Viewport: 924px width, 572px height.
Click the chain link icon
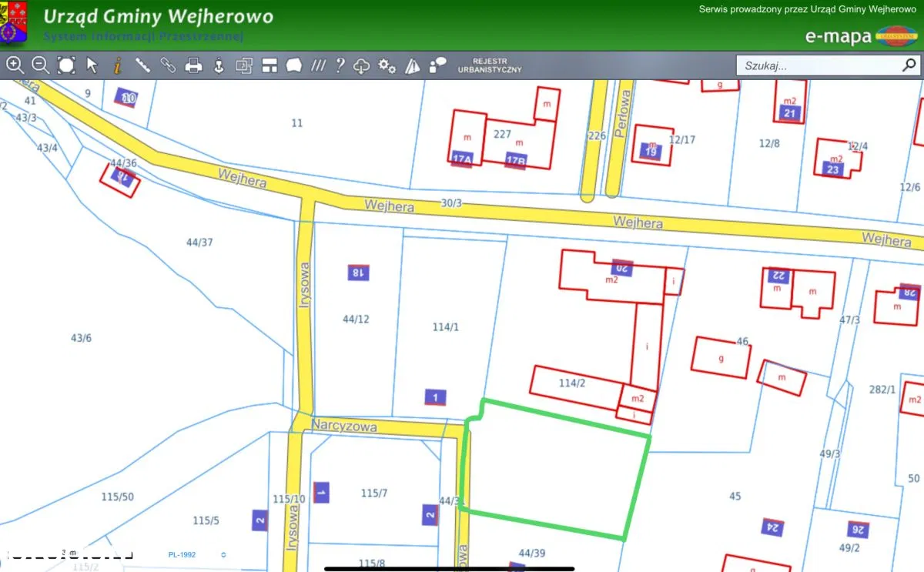pyautogui.click(x=168, y=65)
